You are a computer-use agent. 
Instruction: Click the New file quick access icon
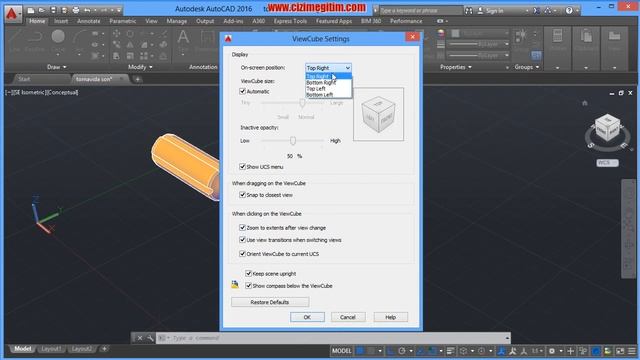point(31,10)
